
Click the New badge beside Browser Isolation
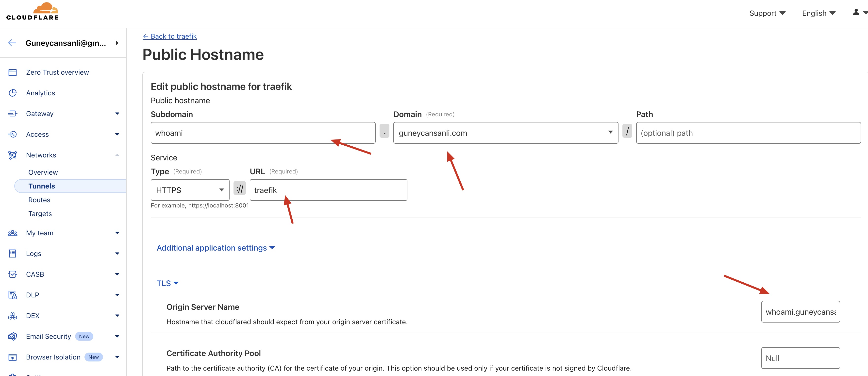pyautogui.click(x=94, y=357)
